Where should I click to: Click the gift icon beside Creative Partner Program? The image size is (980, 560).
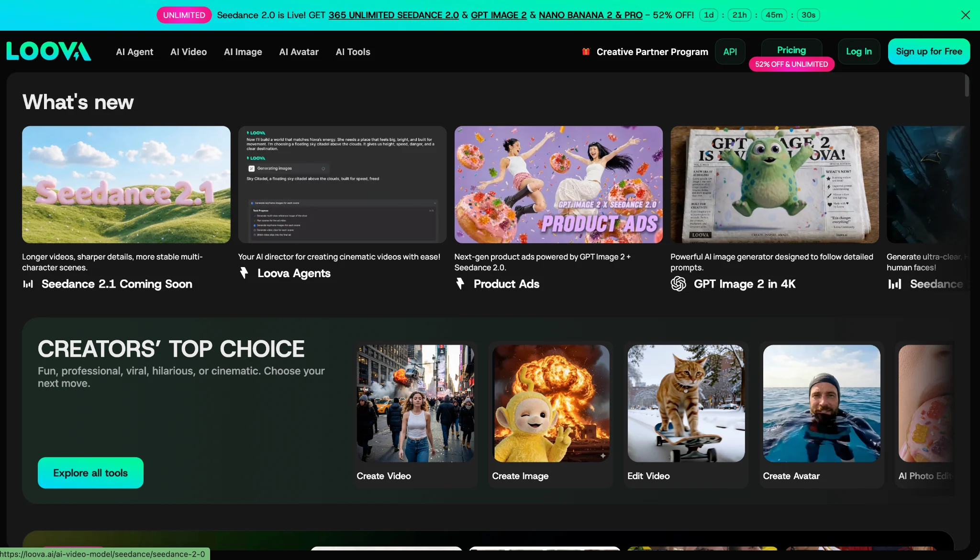586,52
